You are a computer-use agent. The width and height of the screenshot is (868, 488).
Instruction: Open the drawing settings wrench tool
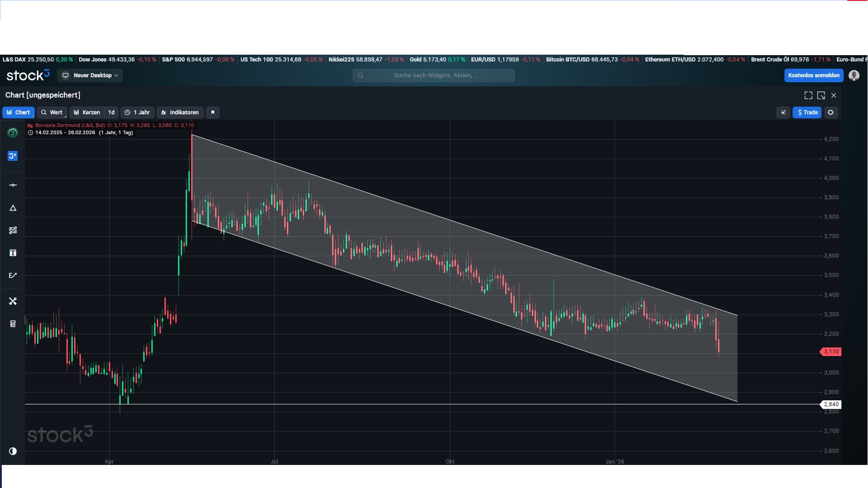point(13,301)
